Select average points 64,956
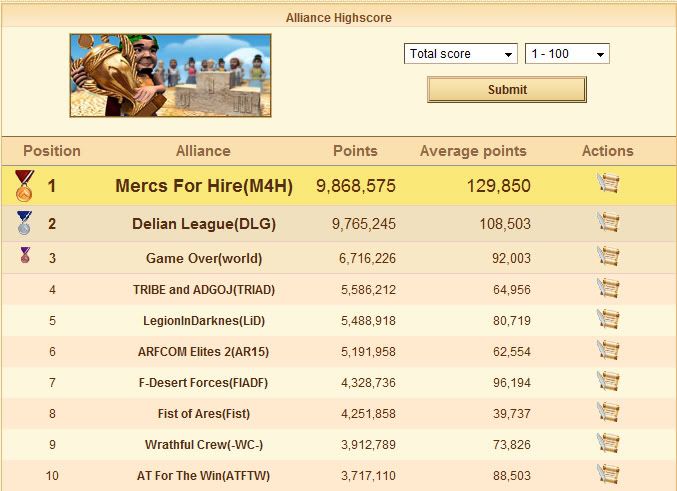Image resolution: width=677 pixels, height=491 pixels. [x=512, y=289]
